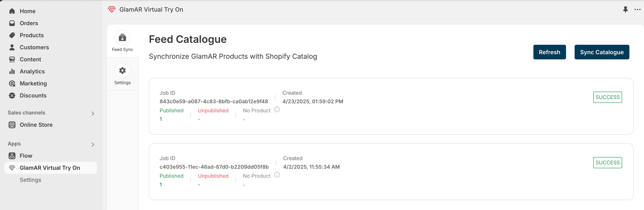Click the Job ID c403e955 text
This screenshot has width=644, height=210.
(214, 167)
